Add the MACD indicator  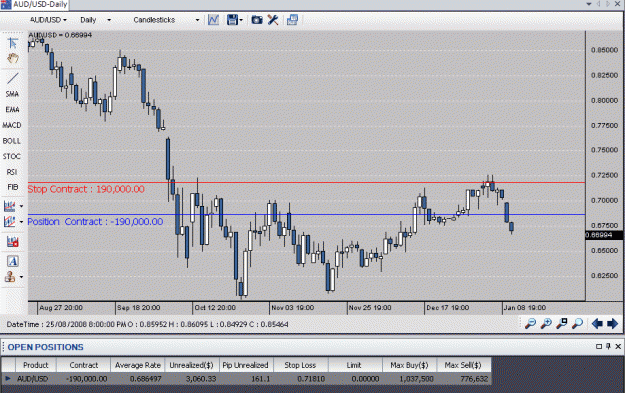click(12, 125)
